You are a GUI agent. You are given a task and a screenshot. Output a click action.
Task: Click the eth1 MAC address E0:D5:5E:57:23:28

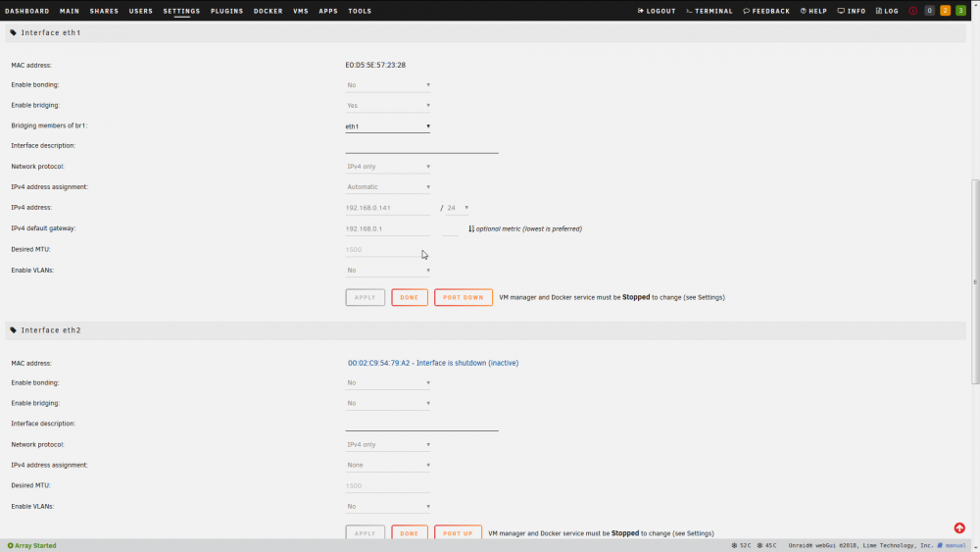(375, 65)
